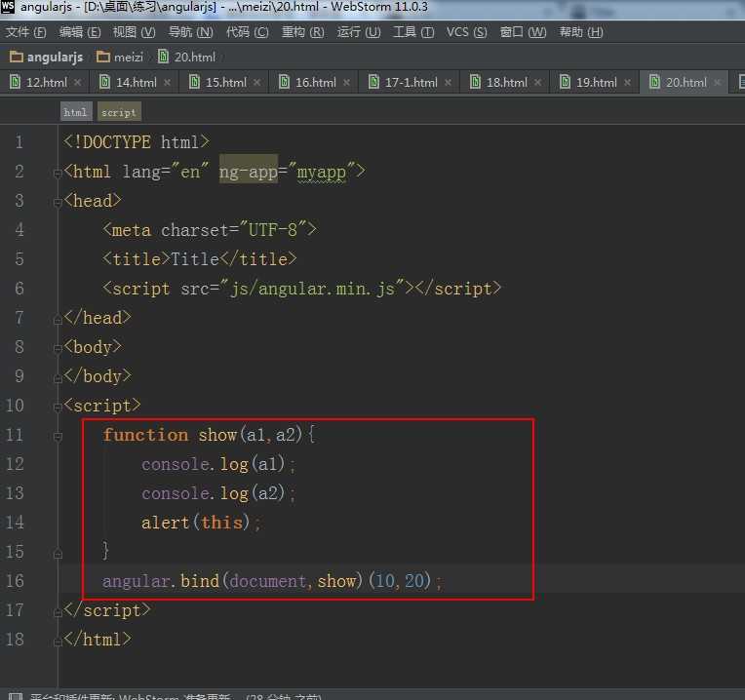
Task: Select the html structure breadcrumb
Action: pos(76,112)
